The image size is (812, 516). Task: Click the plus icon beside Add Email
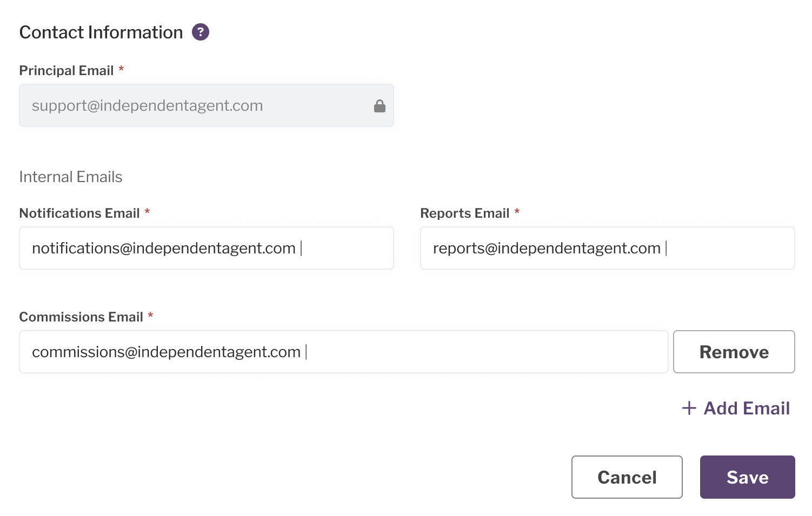pos(689,408)
